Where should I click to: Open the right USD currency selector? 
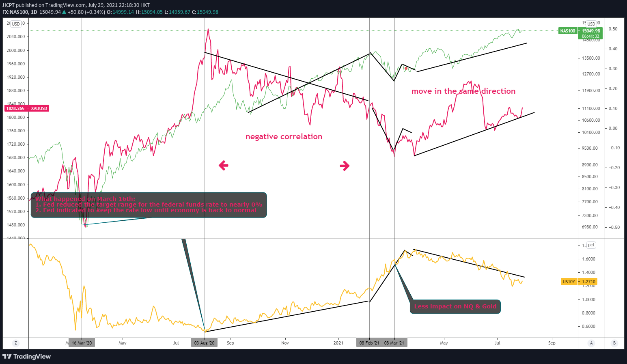coord(591,24)
